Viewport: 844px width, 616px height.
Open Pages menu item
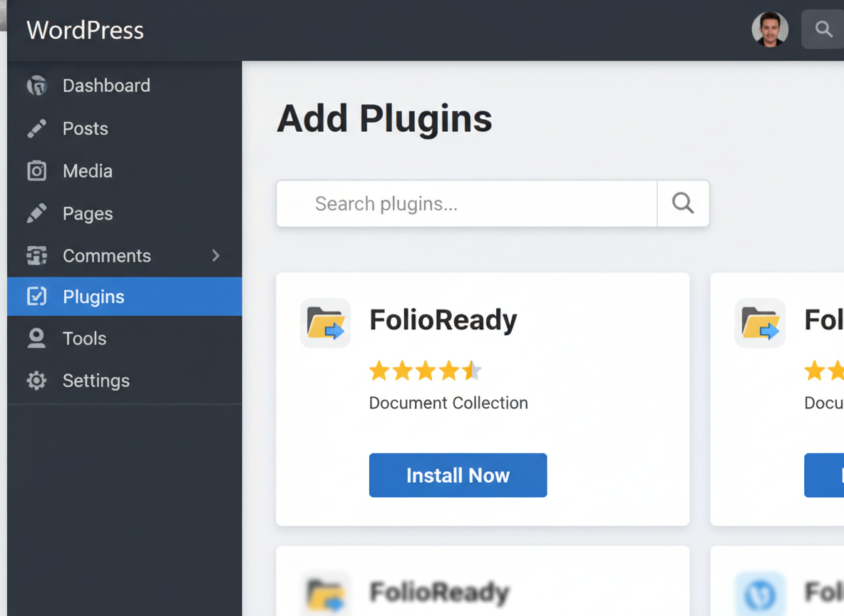124,213
